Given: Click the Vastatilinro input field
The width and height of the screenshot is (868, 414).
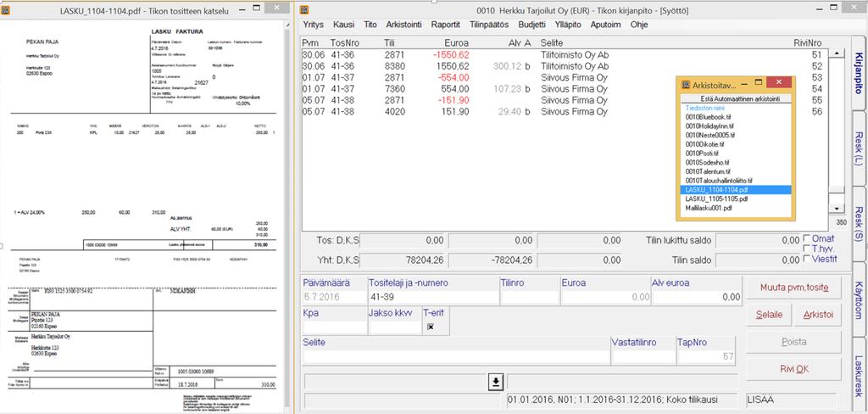Looking at the screenshot, I should pyautogui.click(x=643, y=357).
